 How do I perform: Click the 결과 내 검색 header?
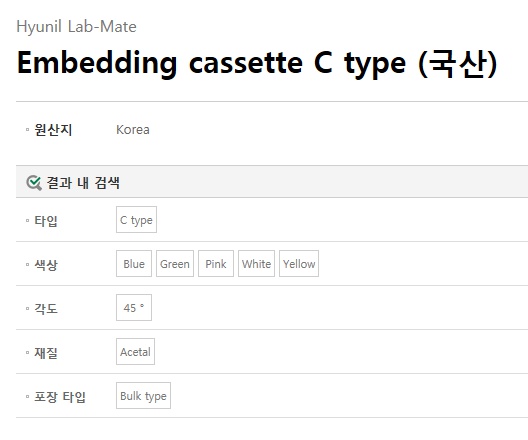(x=83, y=183)
